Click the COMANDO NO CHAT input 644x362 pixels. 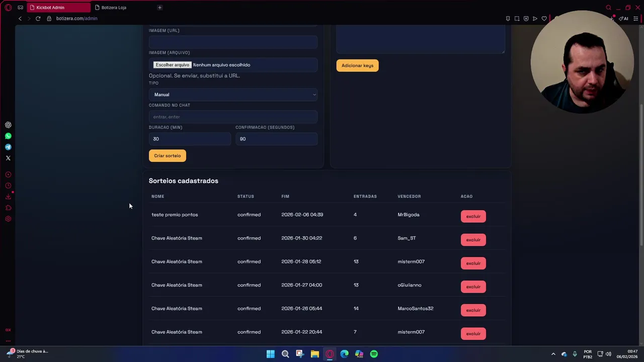[x=233, y=117]
